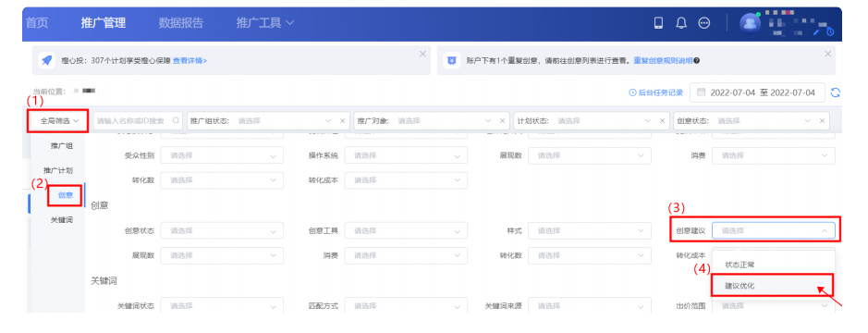Click the mobile phone icon in header
The image size is (868, 333).
click(658, 23)
